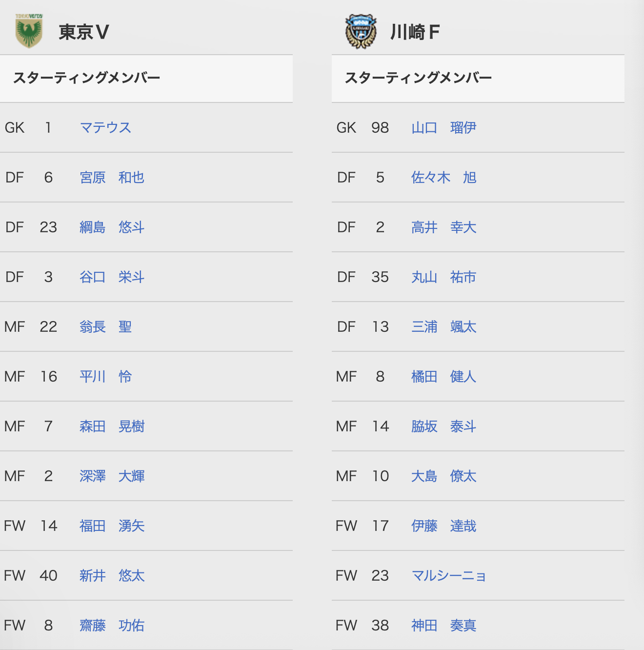View midfielder 翁長 聖 profile
The width and height of the screenshot is (644, 650).
coord(106,326)
